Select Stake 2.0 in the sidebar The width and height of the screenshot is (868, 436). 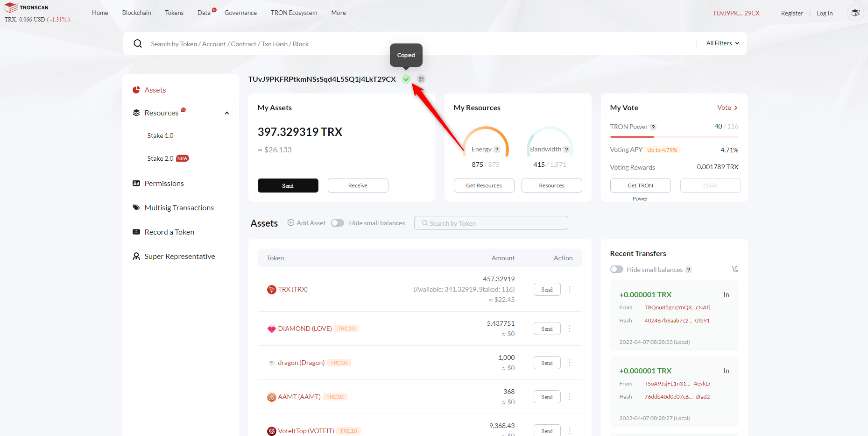coord(160,158)
